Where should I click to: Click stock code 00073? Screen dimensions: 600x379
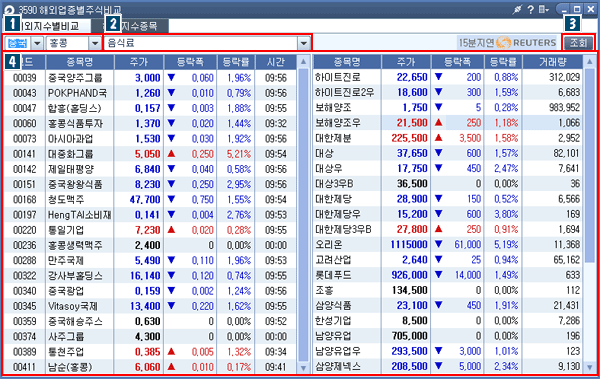pyautogui.click(x=24, y=139)
